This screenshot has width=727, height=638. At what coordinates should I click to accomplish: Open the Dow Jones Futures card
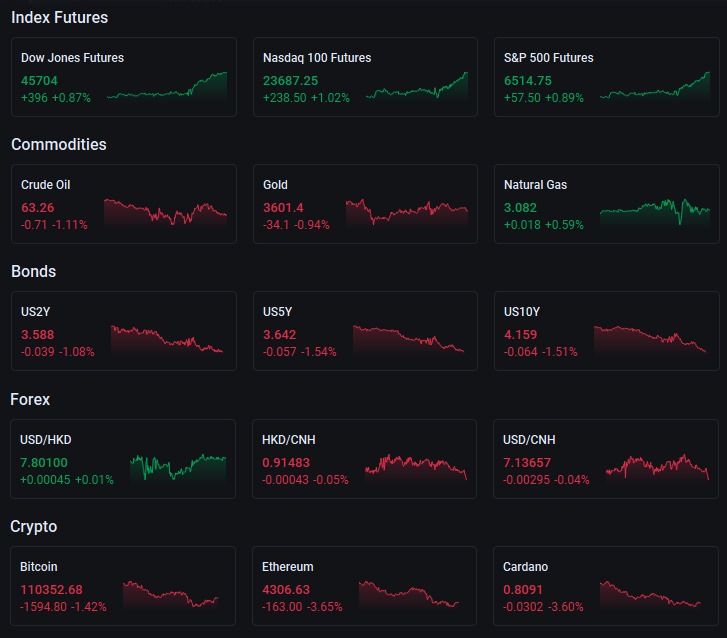click(123, 77)
